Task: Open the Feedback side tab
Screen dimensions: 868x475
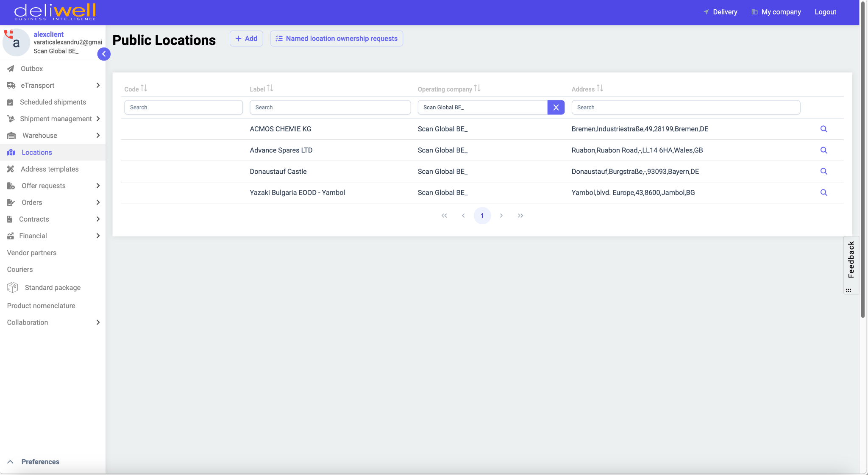Action: (851, 265)
